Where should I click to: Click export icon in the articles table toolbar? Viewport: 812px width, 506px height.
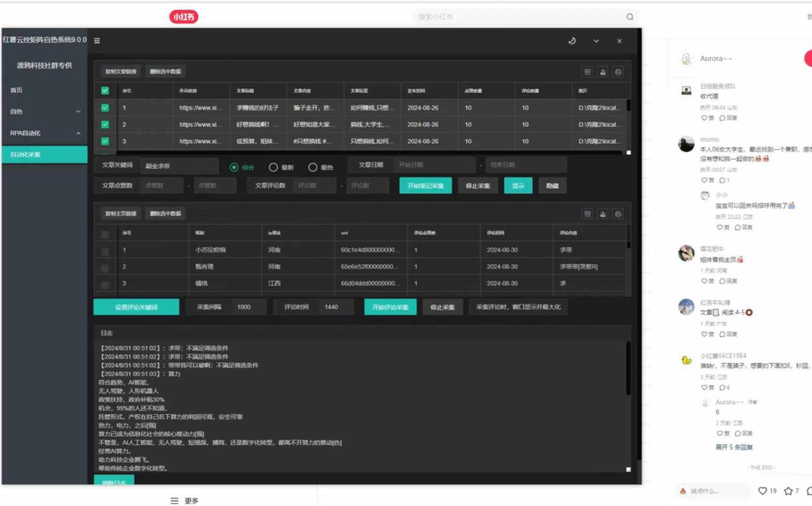point(603,71)
